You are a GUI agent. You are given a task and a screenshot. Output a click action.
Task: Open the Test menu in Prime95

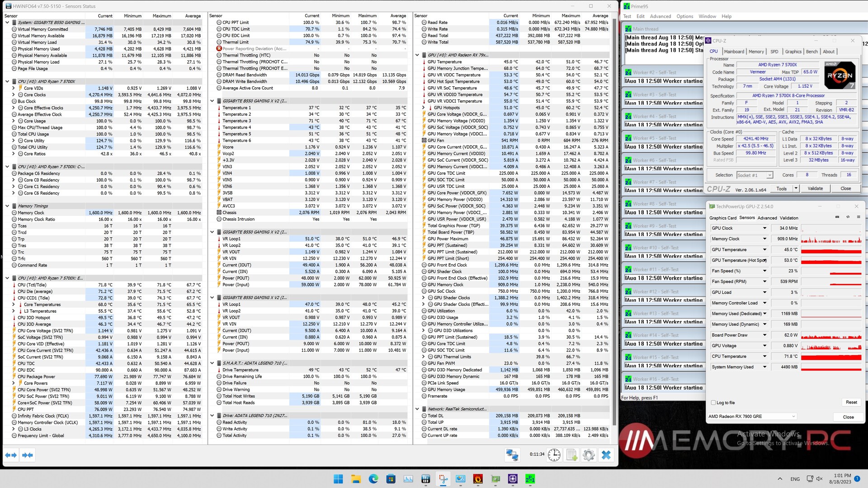pos(627,16)
